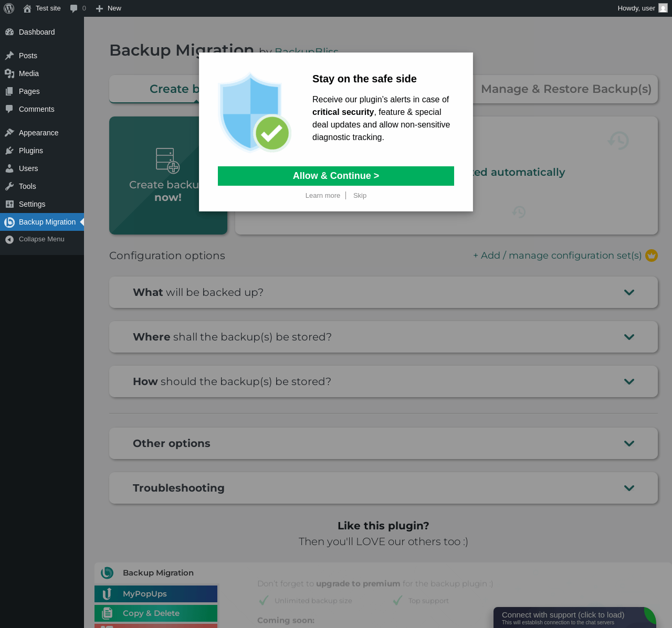Click the Posts pushpin icon
The height and width of the screenshot is (628, 672).
(x=9, y=56)
